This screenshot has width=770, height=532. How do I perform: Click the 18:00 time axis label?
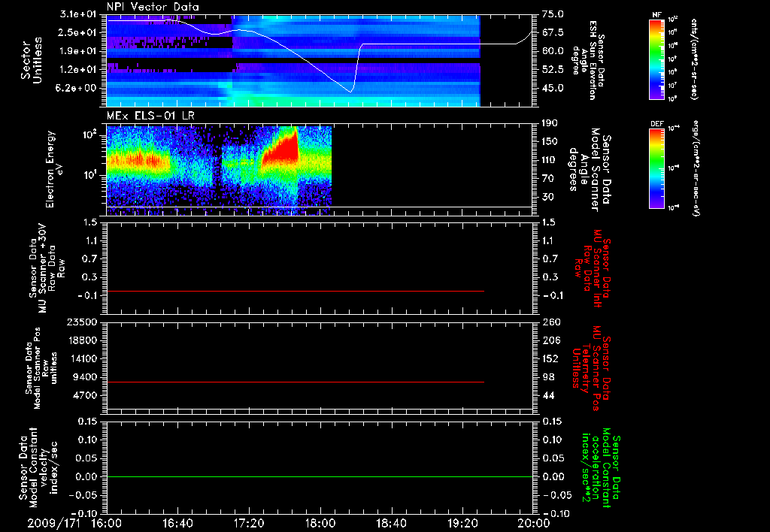320,523
